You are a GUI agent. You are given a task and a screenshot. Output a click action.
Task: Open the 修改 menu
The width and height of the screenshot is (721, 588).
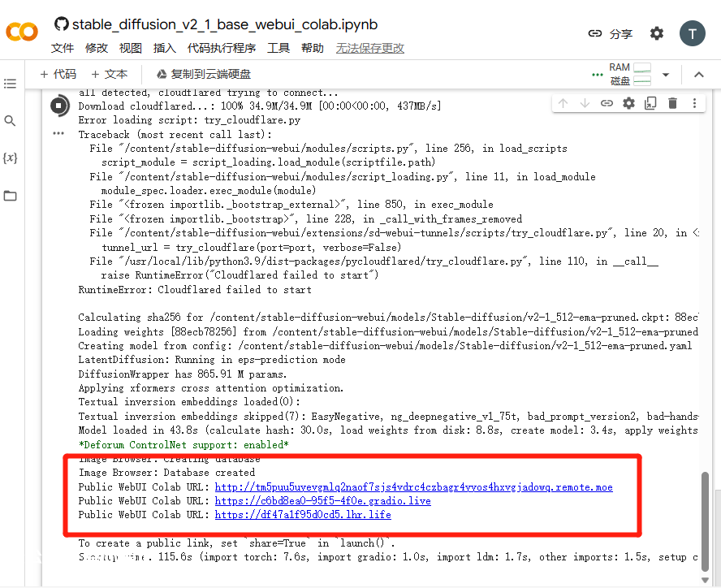pos(96,48)
